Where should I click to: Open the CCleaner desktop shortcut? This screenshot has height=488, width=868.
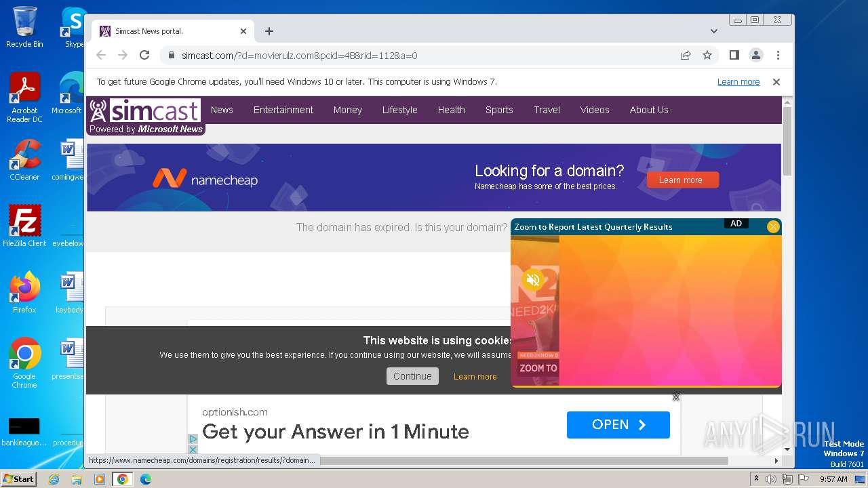(24, 160)
